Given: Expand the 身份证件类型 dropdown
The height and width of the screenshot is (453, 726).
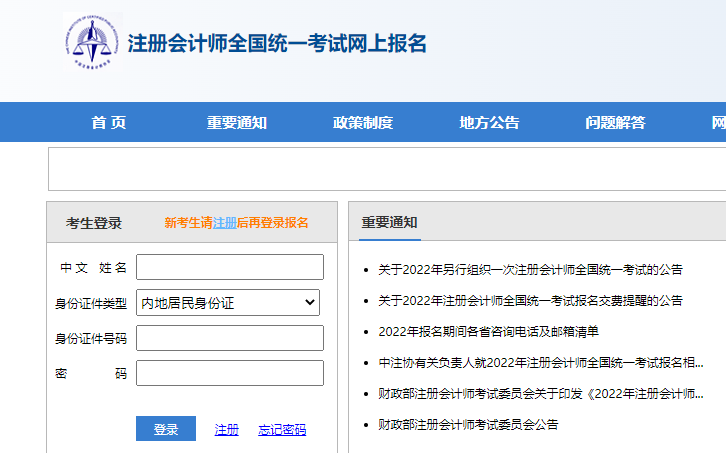Looking at the screenshot, I should [x=228, y=302].
